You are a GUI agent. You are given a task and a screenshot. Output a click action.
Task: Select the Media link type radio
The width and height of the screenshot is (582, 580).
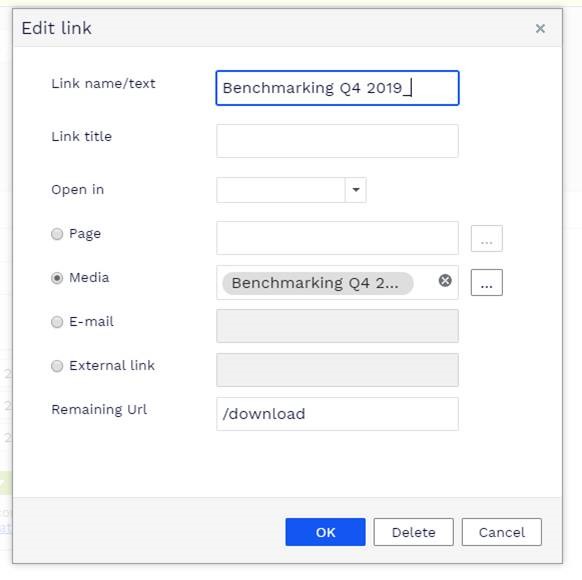coord(57,278)
